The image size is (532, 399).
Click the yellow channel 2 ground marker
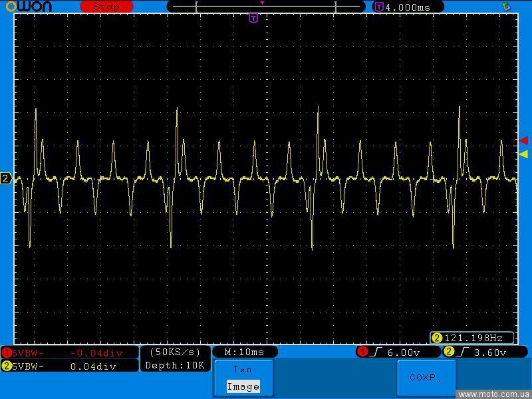click(x=6, y=178)
